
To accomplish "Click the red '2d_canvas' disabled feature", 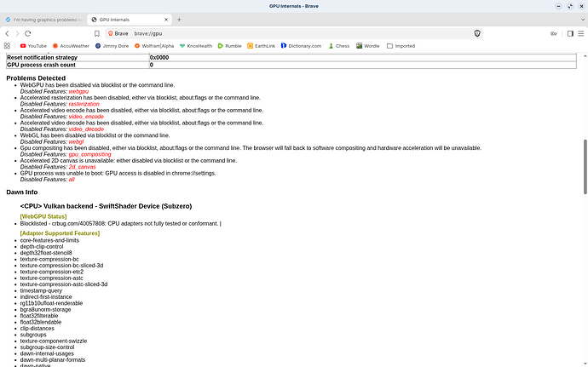I will [x=82, y=167].
